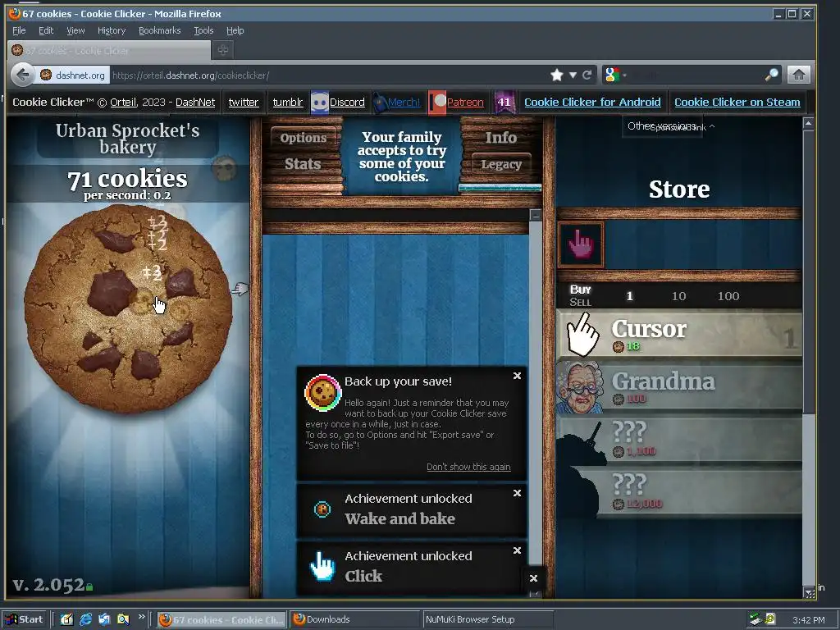Focus the URL address bar
Screen dimensions: 840x630
(x=326, y=75)
